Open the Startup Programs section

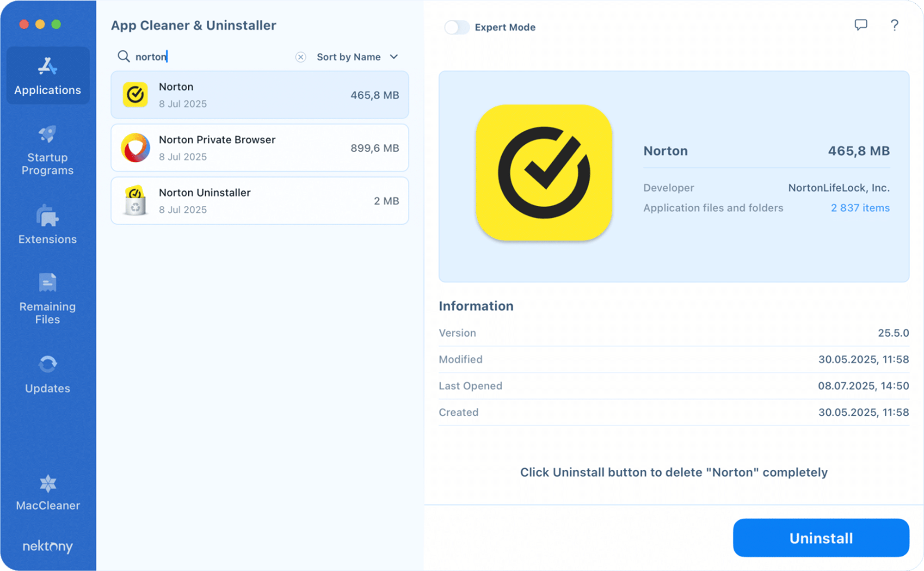click(47, 150)
